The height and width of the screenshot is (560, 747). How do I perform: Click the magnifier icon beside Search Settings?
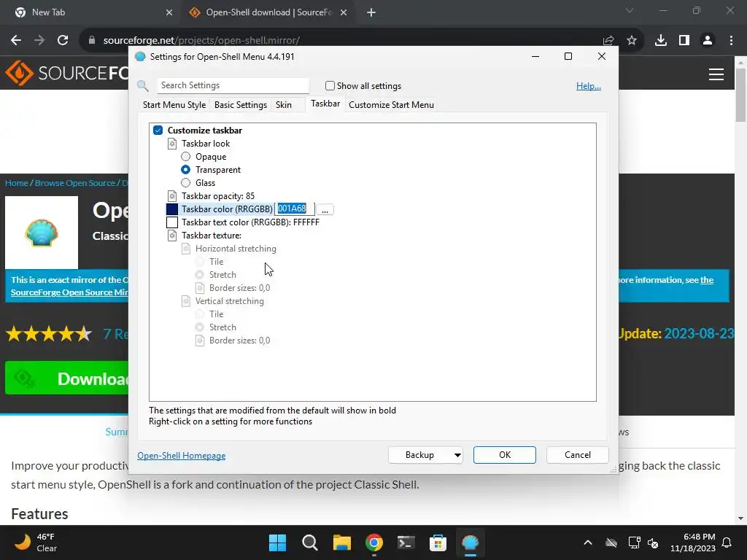pyautogui.click(x=143, y=86)
